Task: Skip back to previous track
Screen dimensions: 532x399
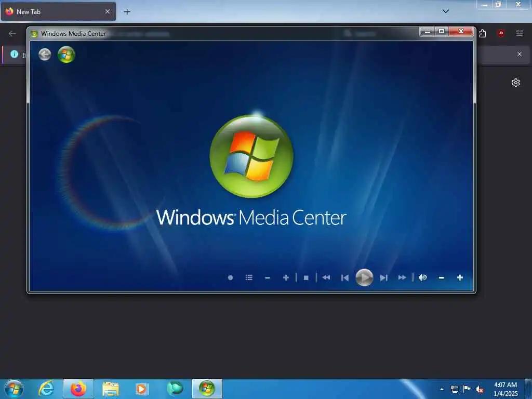Action: 345,278
